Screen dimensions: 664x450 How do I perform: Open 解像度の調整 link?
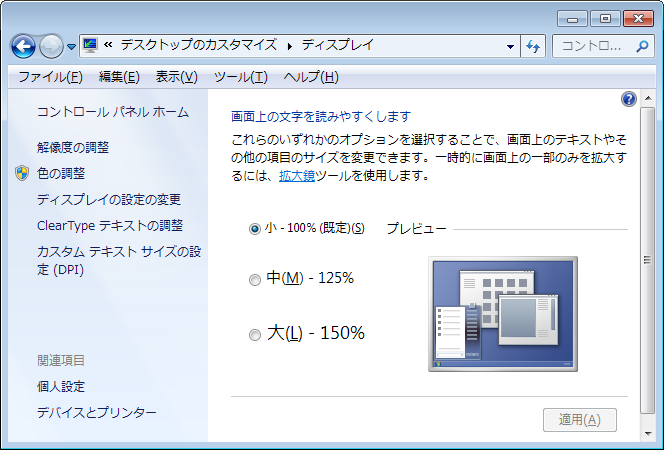point(73,147)
